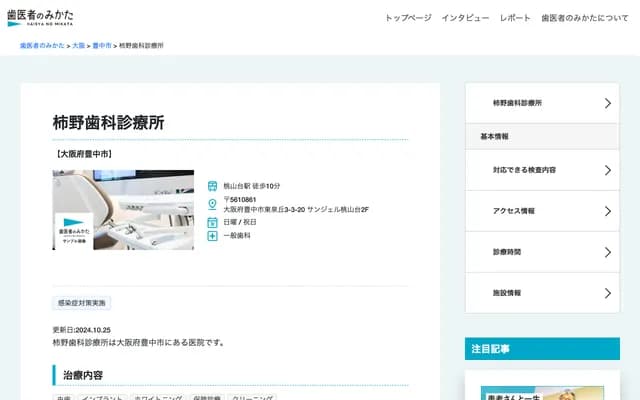Follow the 大阪 breadcrumb link
This screenshot has height=400, width=640.
(x=78, y=46)
